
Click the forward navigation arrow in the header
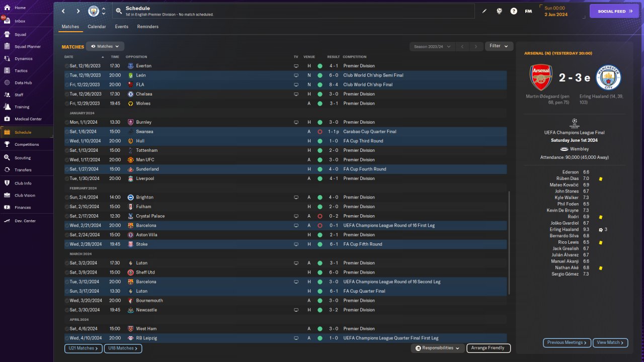click(78, 11)
